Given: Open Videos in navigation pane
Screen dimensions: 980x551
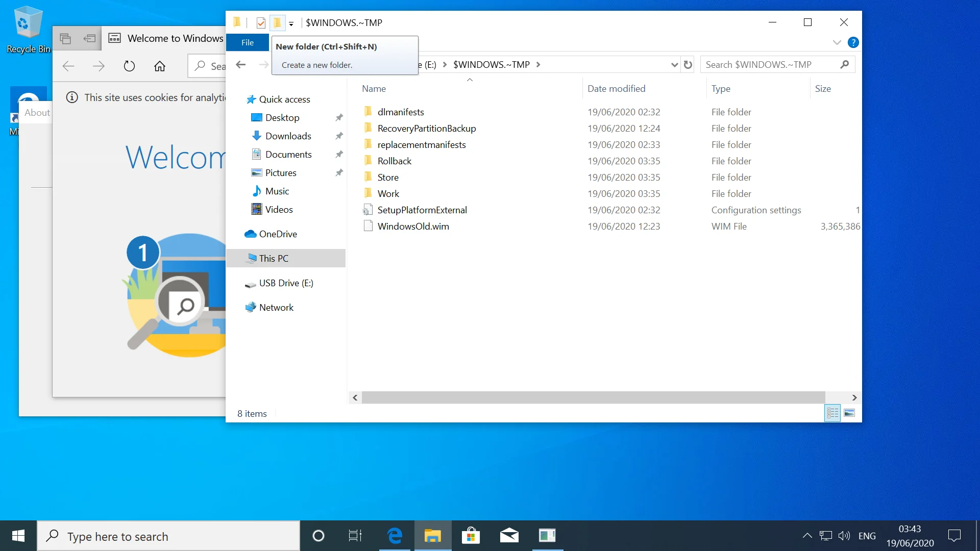Looking at the screenshot, I should (x=279, y=209).
